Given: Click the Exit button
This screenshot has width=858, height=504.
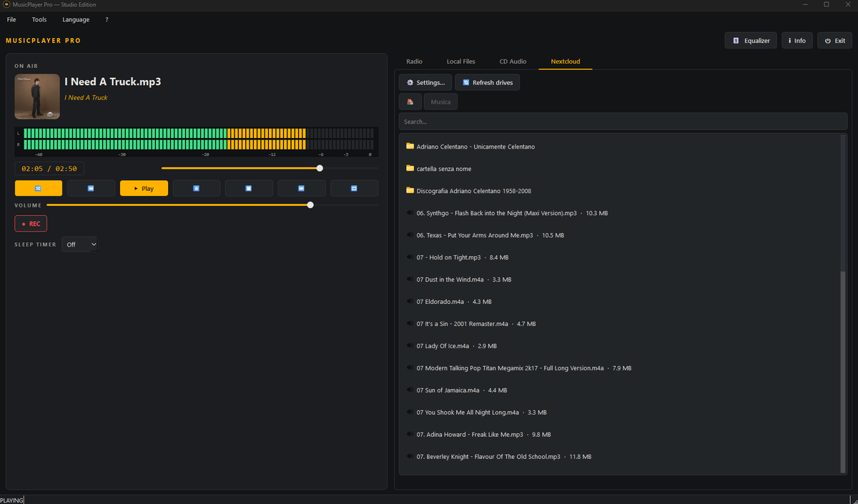Looking at the screenshot, I should click(835, 41).
